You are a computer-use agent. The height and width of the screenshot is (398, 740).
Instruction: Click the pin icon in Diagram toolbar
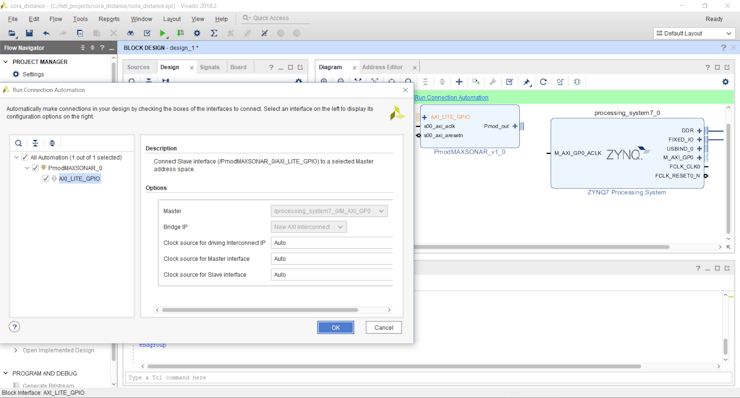click(527, 82)
